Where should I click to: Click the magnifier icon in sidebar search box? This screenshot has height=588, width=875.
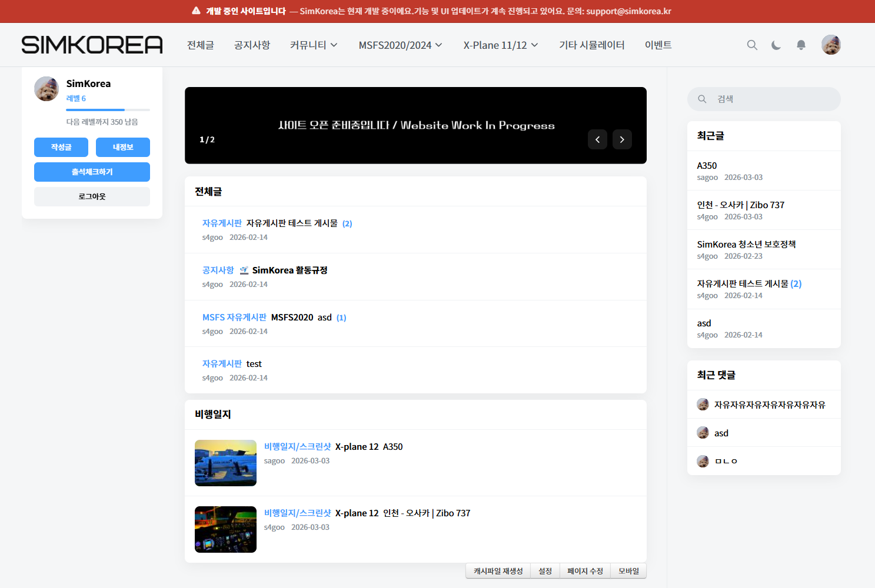pos(702,99)
